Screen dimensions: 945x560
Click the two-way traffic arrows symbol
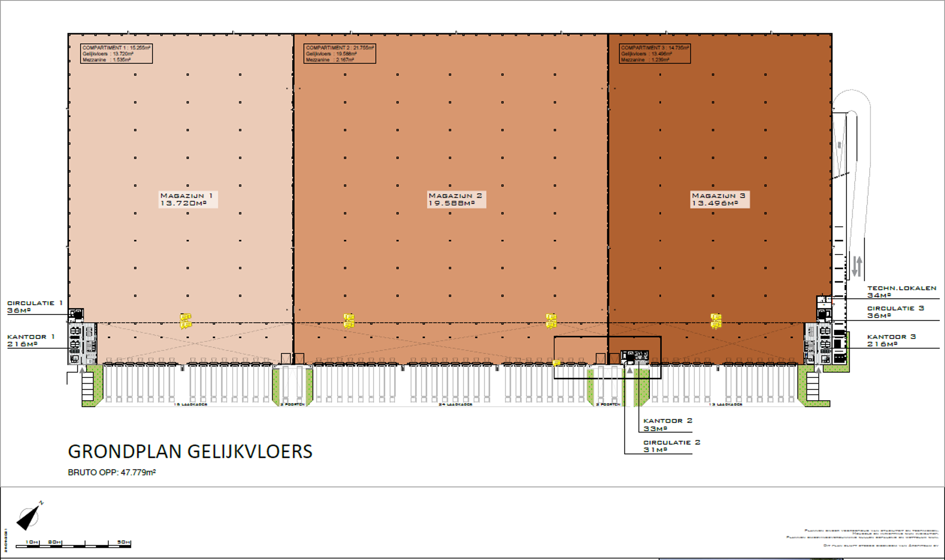click(x=857, y=266)
